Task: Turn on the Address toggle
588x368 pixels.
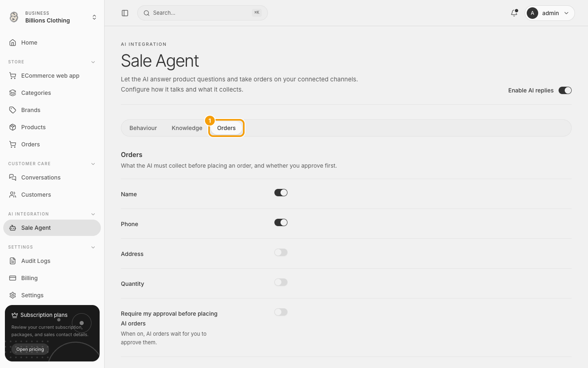Action: point(281,252)
